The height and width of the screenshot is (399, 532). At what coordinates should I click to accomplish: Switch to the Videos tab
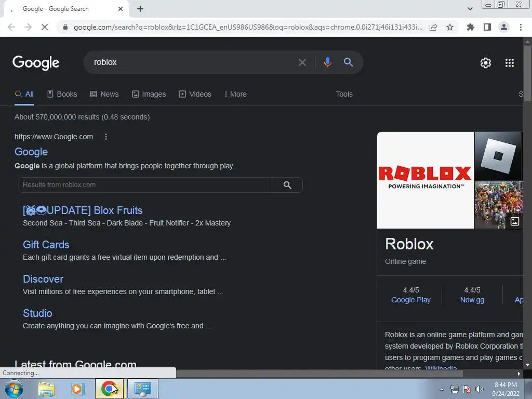tap(195, 95)
